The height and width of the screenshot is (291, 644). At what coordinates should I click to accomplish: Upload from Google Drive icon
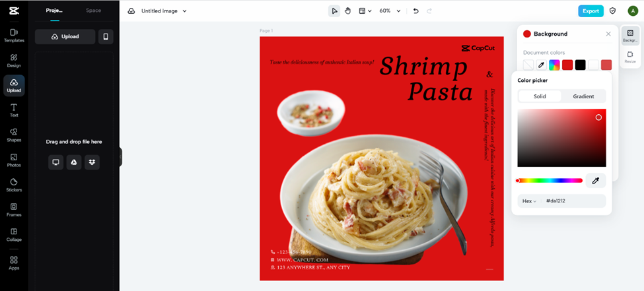[x=74, y=162]
